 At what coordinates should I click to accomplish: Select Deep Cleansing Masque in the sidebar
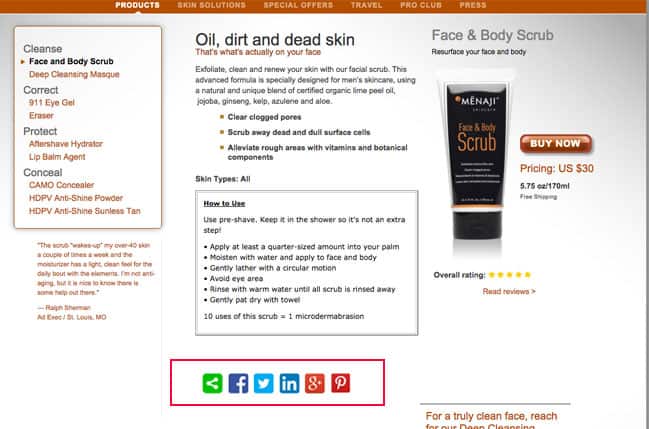click(74, 74)
